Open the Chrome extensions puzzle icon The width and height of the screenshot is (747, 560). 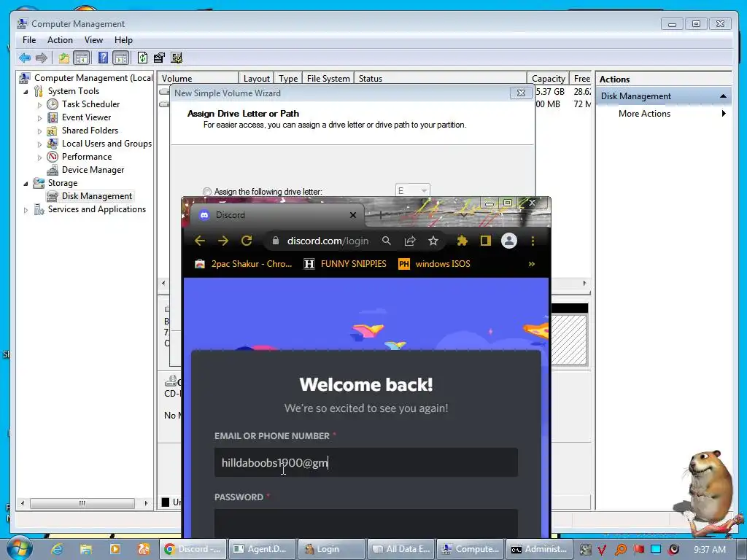pyautogui.click(x=462, y=241)
